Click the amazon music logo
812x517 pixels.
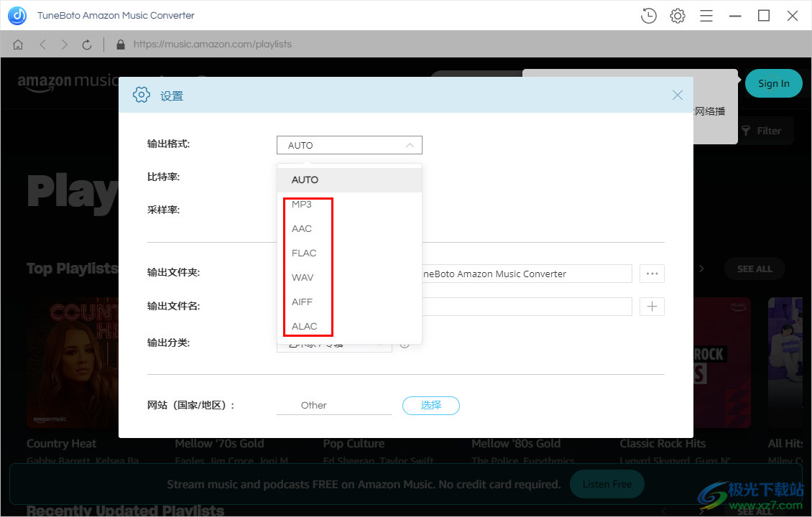(68, 82)
